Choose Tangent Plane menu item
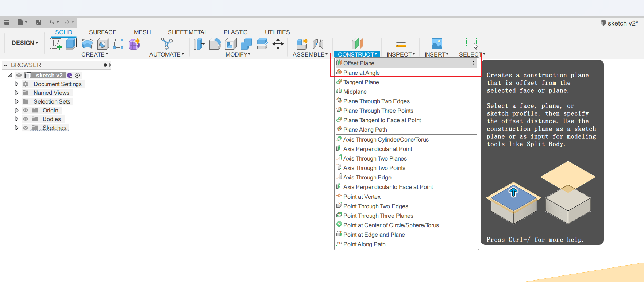Screen dimensions: 644x282 [406, 82]
